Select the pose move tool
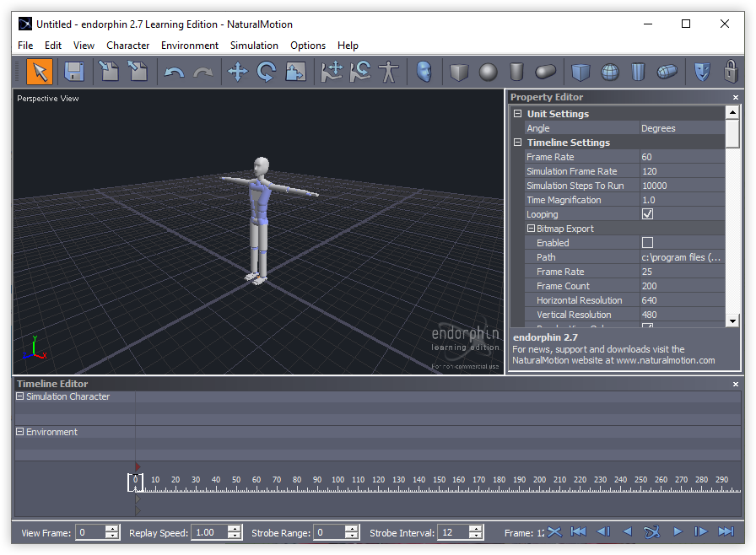 tap(332, 72)
